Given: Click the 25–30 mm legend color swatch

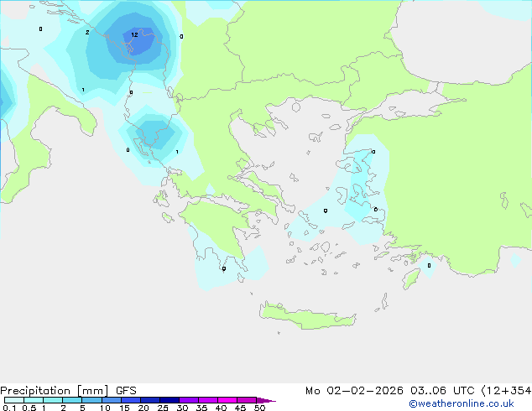Looking at the screenshot, I should coord(170,400).
